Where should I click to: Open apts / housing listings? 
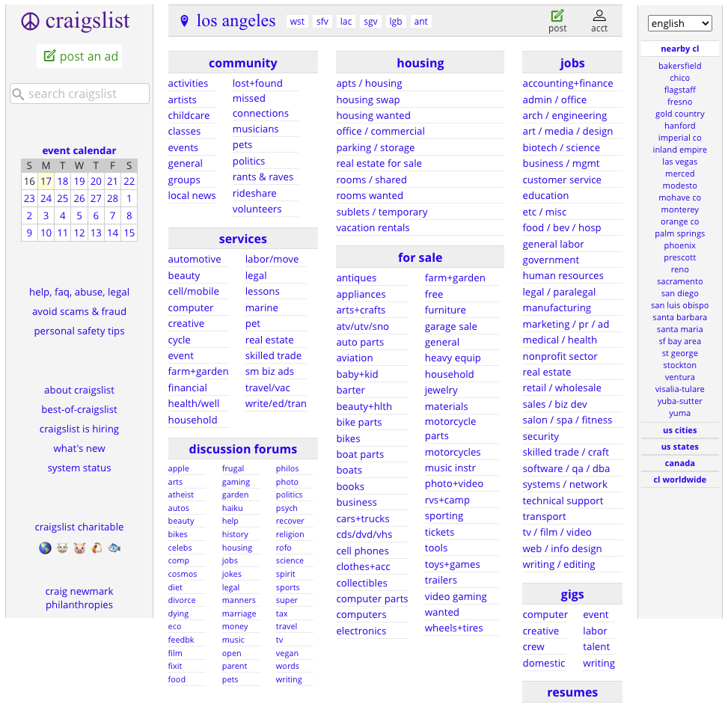pos(369,83)
